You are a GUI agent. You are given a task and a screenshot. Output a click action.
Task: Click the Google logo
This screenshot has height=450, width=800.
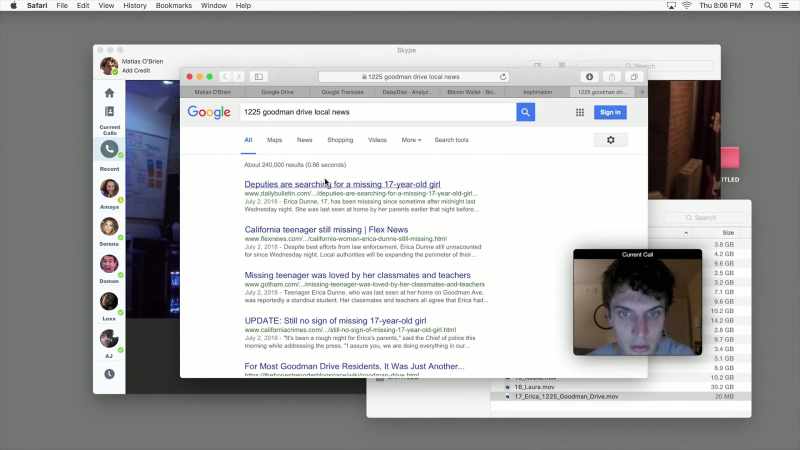point(209,112)
